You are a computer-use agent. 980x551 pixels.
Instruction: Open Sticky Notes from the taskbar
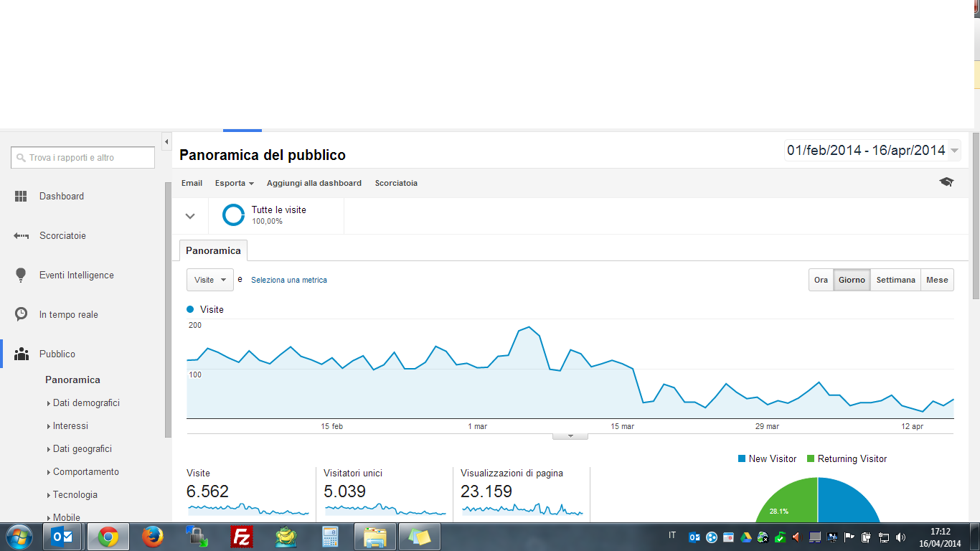click(419, 537)
